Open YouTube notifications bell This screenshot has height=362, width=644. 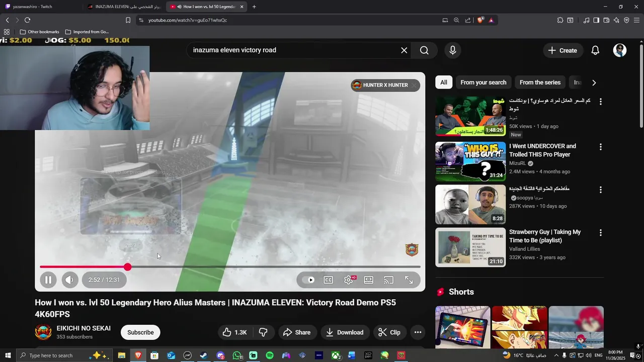(x=595, y=50)
